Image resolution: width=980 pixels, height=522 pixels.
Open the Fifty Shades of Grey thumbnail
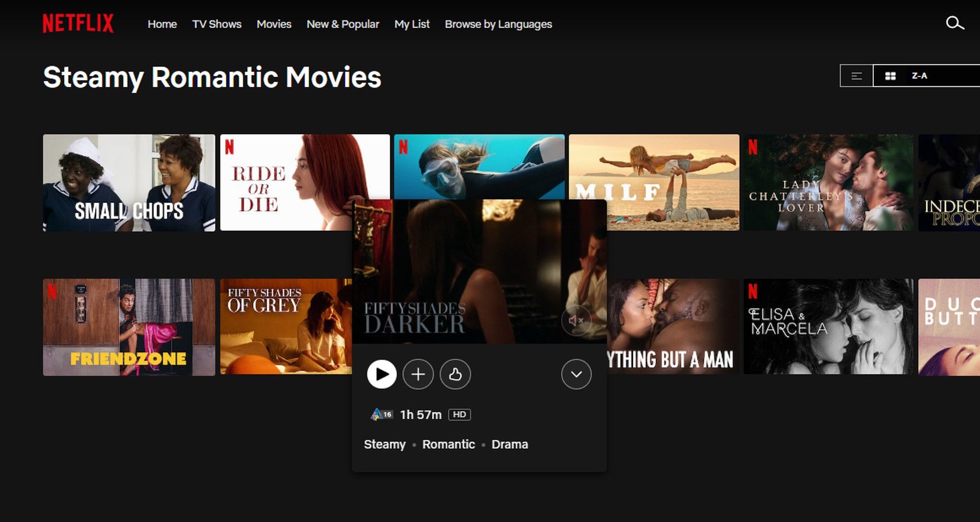pyautogui.click(x=286, y=327)
